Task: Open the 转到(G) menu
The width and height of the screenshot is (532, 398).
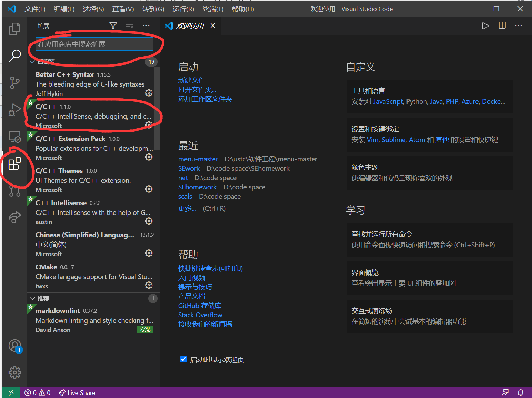Action: pos(153,9)
